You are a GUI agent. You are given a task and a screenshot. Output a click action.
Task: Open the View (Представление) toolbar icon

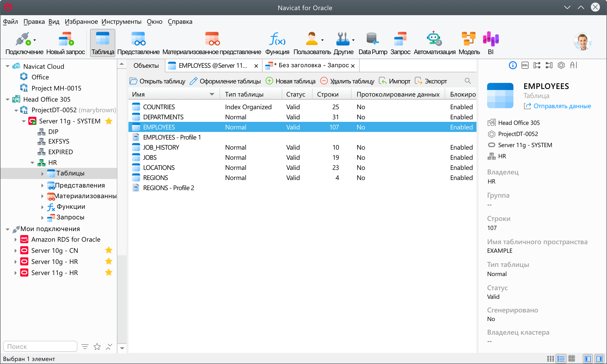pyautogui.click(x=138, y=43)
